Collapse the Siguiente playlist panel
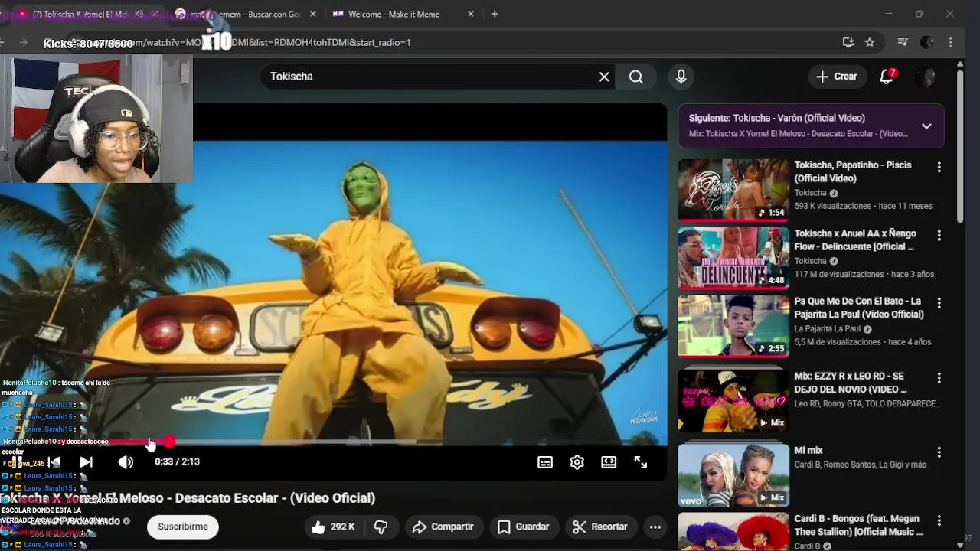The width and height of the screenshot is (980, 551). [926, 126]
